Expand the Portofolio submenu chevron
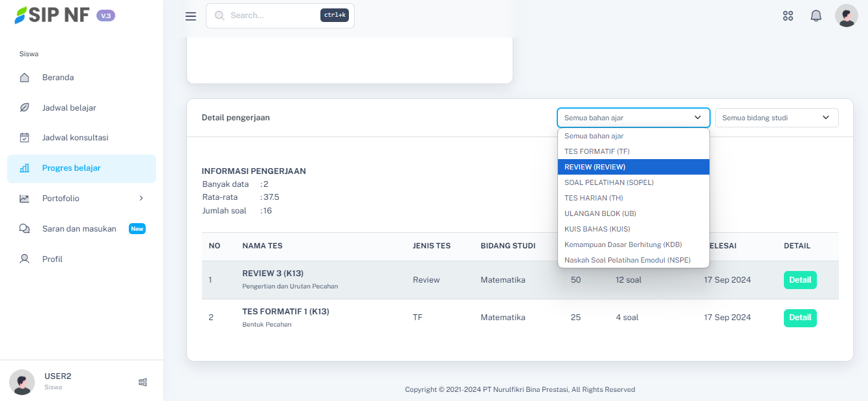Screen dimensions: 868x401 141,199
